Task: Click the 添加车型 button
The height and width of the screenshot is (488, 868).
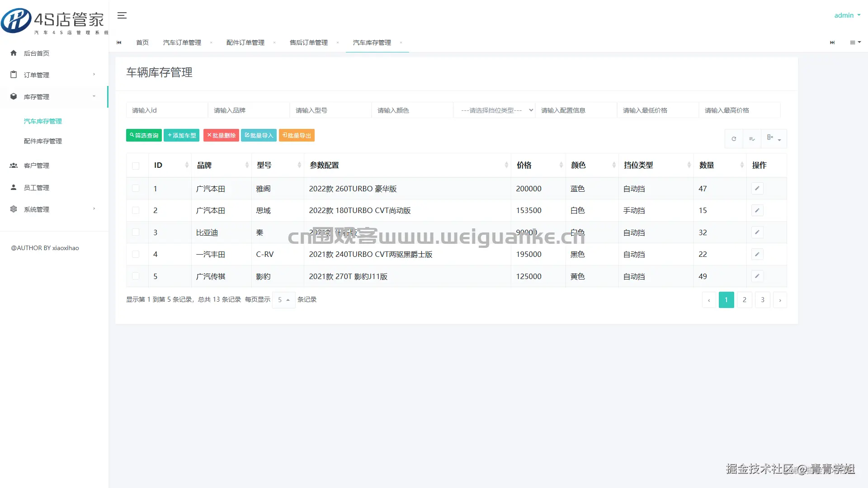Action: [x=181, y=135]
